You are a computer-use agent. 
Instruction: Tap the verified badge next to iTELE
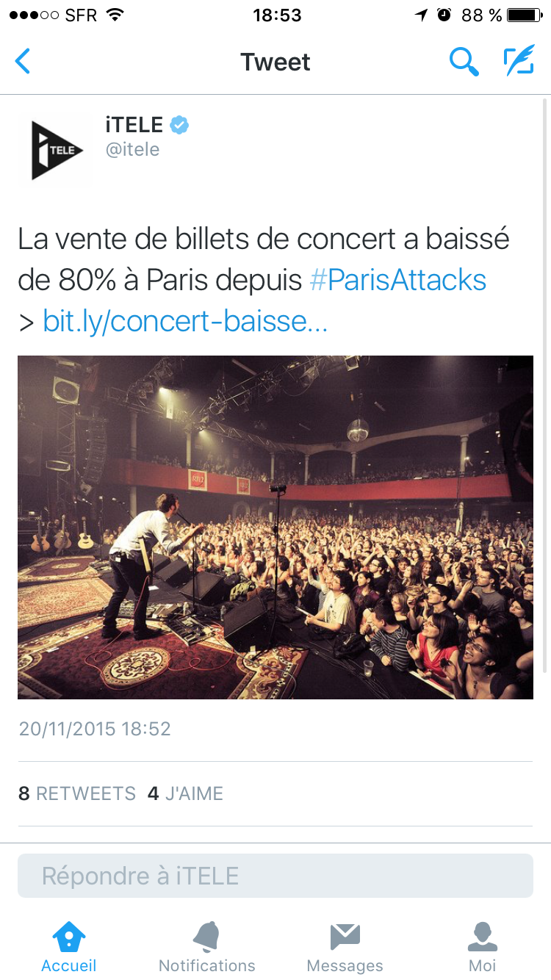click(179, 125)
